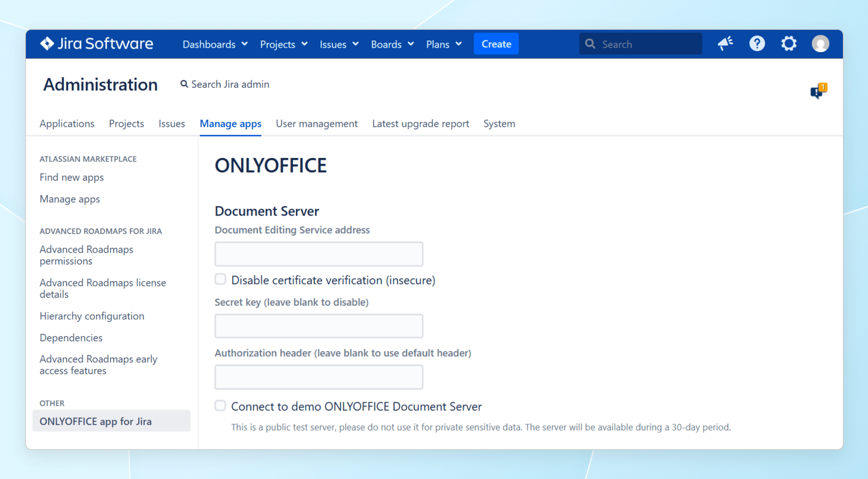Select the Manage apps tab
This screenshot has width=868, height=479.
(x=230, y=123)
